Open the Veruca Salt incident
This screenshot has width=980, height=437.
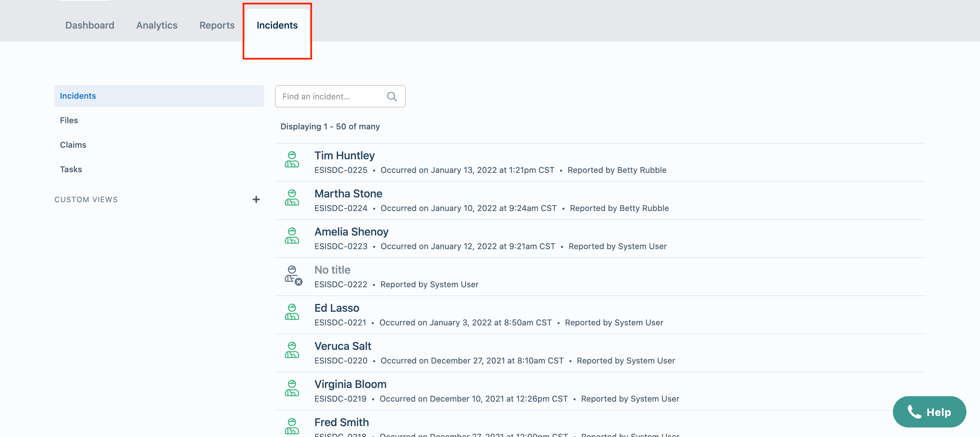coord(343,346)
